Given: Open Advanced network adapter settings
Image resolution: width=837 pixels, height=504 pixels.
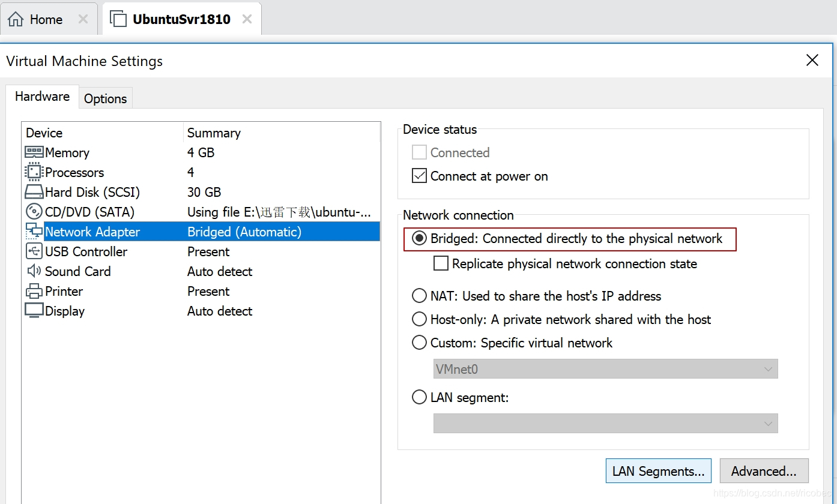Looking at the screenshot, I should (x=764, y=471).
